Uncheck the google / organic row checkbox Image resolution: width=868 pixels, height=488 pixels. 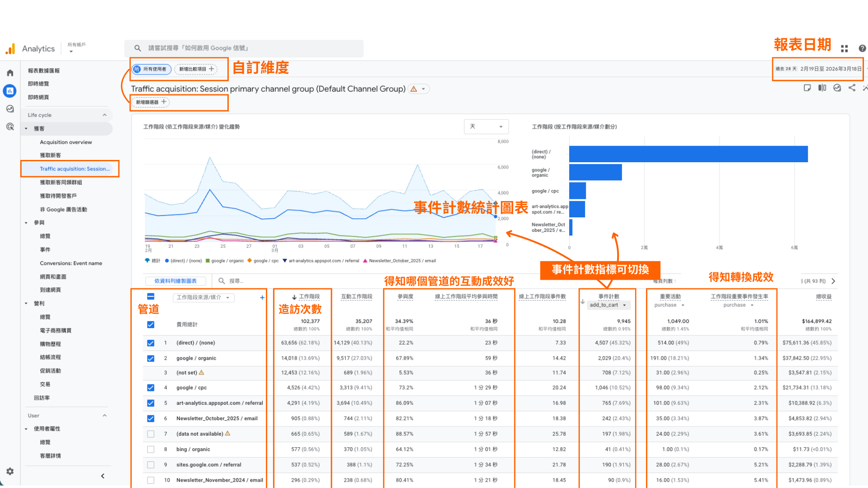pos(151,358)
